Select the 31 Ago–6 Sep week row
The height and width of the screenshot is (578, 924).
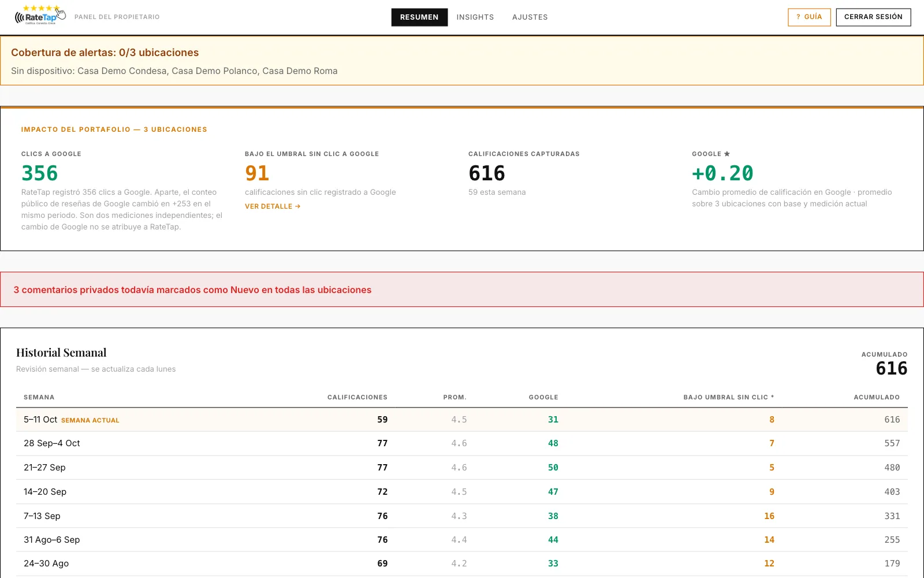pos(462,540)
